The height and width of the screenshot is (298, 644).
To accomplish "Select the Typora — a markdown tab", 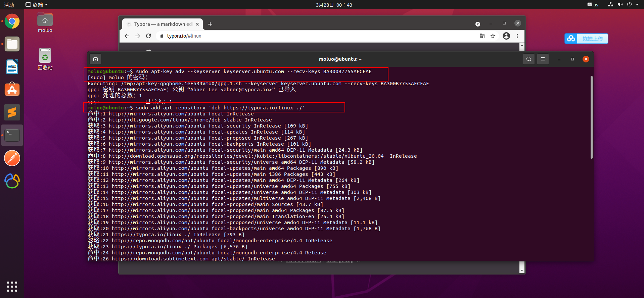I will pos(163,24).
